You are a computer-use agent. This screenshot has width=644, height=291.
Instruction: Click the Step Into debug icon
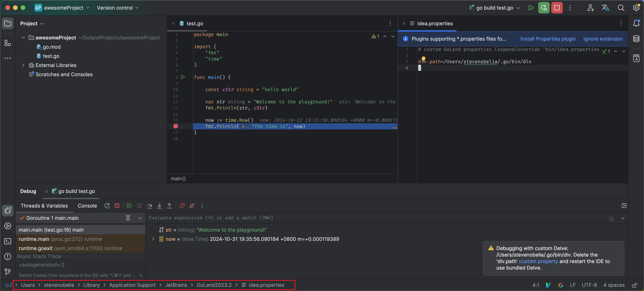pos(159,206)
